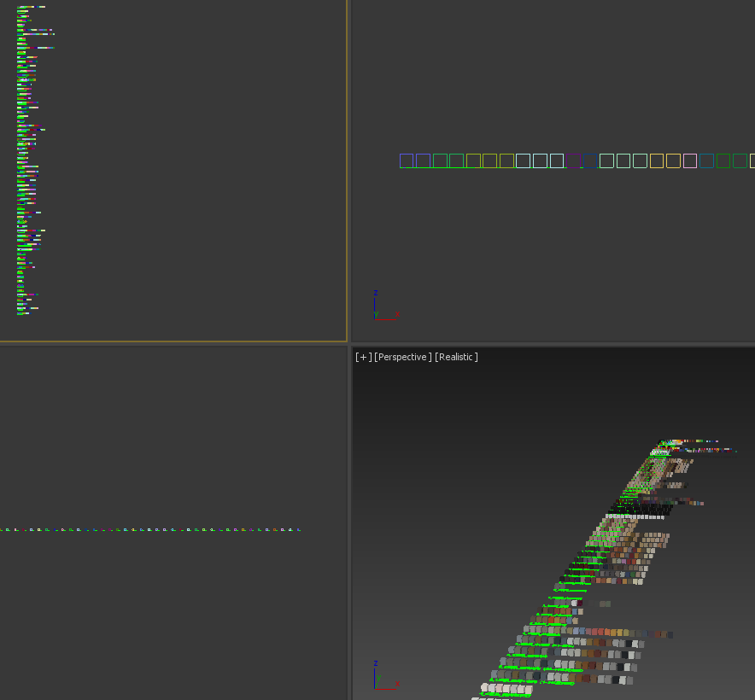This screenshot has height=700, width=755.
Task: Open the [Perspective] view label menu
Action: [x=403, y=357]
